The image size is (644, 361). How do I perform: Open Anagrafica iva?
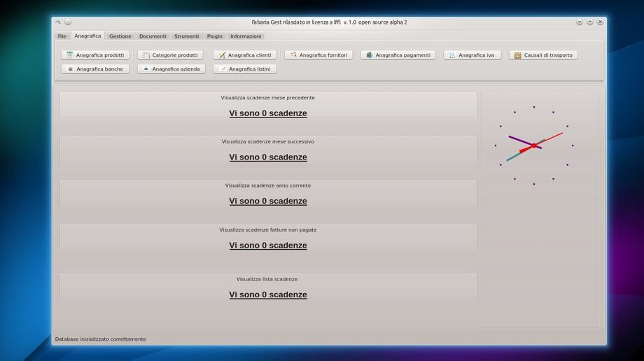click(472, 55)
